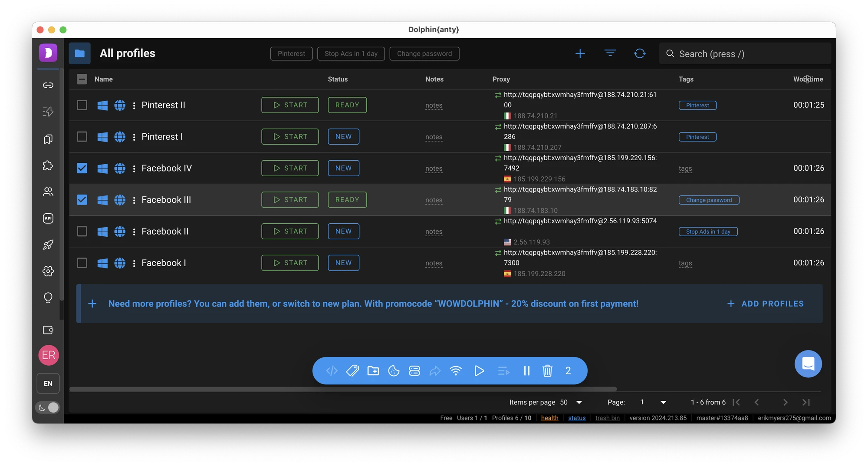Filter by Pinterest tag in top bar
868x466 pixels.
point(291,54)
